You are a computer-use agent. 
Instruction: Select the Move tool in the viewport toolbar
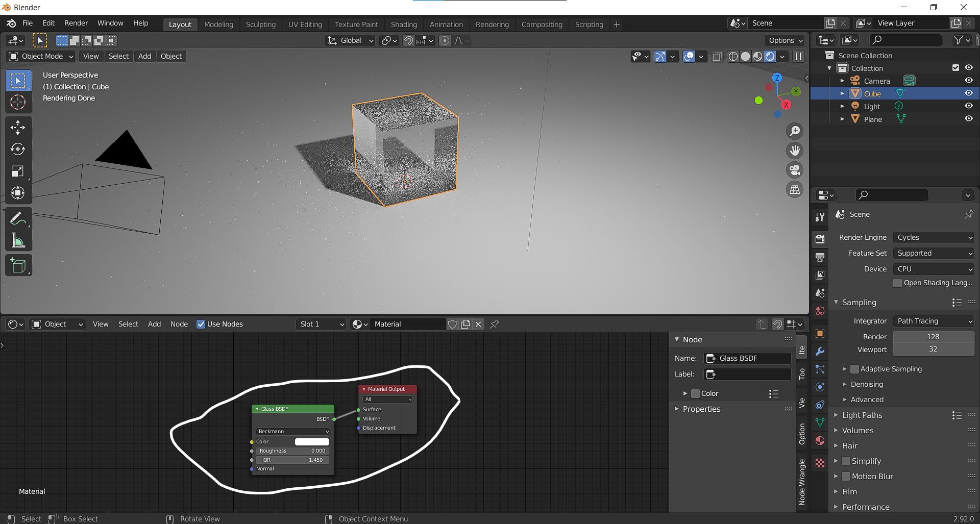(x=18, y=128)
